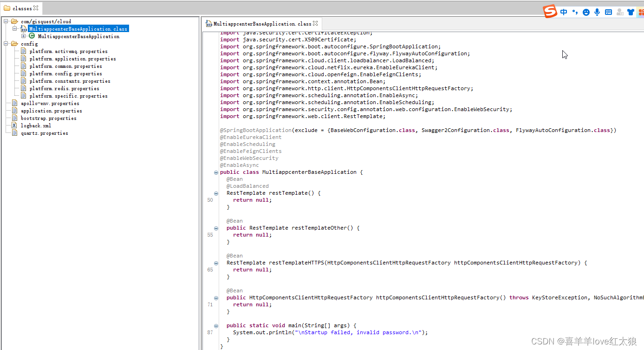Click the Sogou account login icon
This screenshot has height=350, width=644.
click(x=619, y=12)
